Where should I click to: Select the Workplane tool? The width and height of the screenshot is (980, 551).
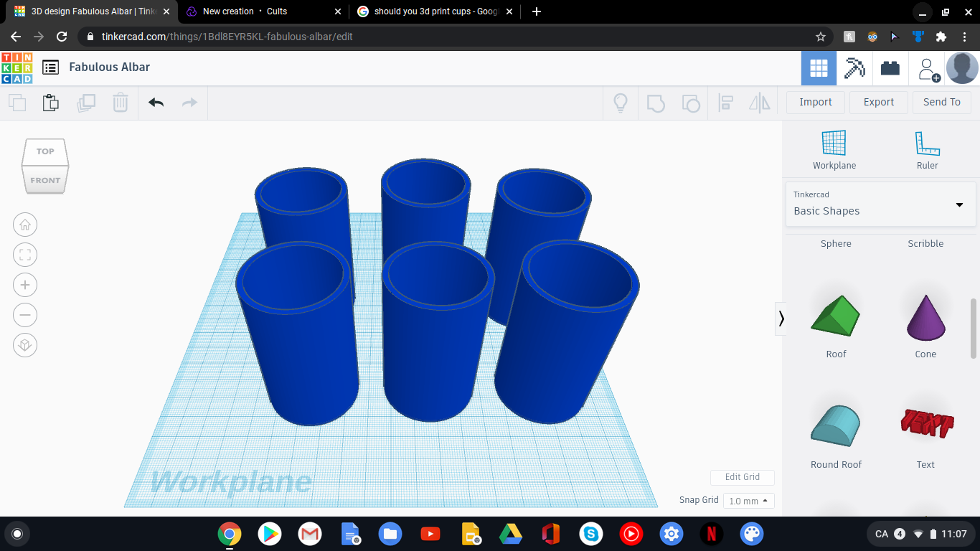(834, 150)
